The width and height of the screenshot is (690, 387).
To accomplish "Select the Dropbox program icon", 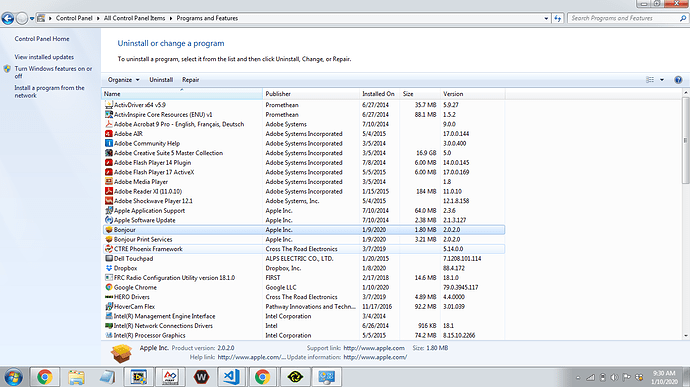I will (x=109, y=268).
